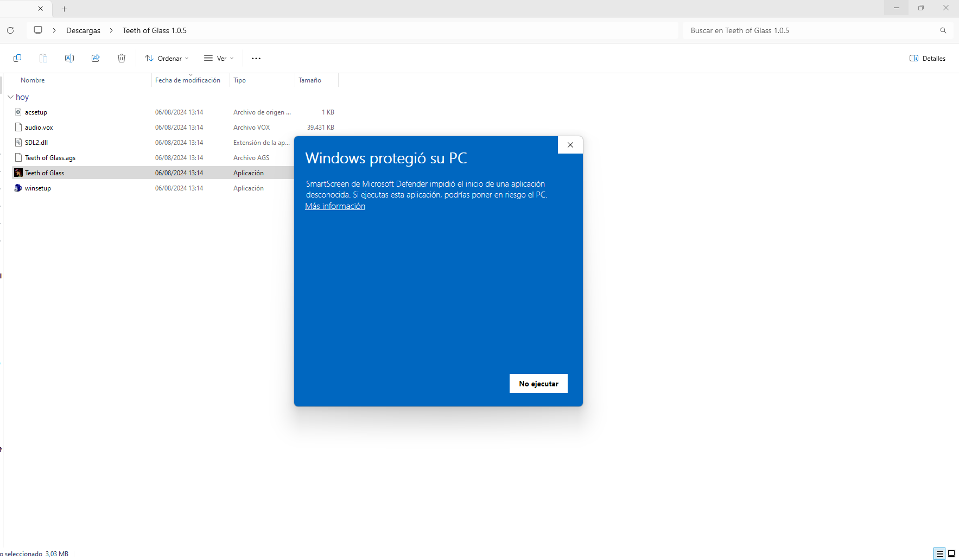Click the audio.vox file icon

click(18, 127)
